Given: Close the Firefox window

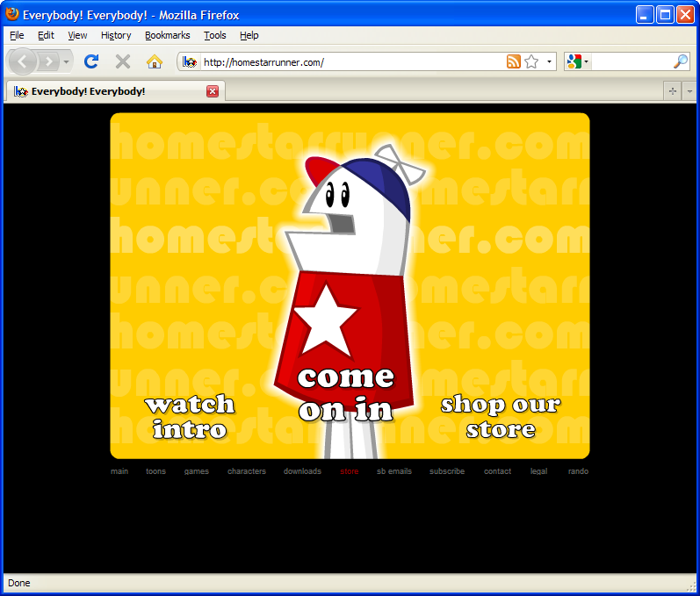Looking at the screenshot, I should coord(685,15).
